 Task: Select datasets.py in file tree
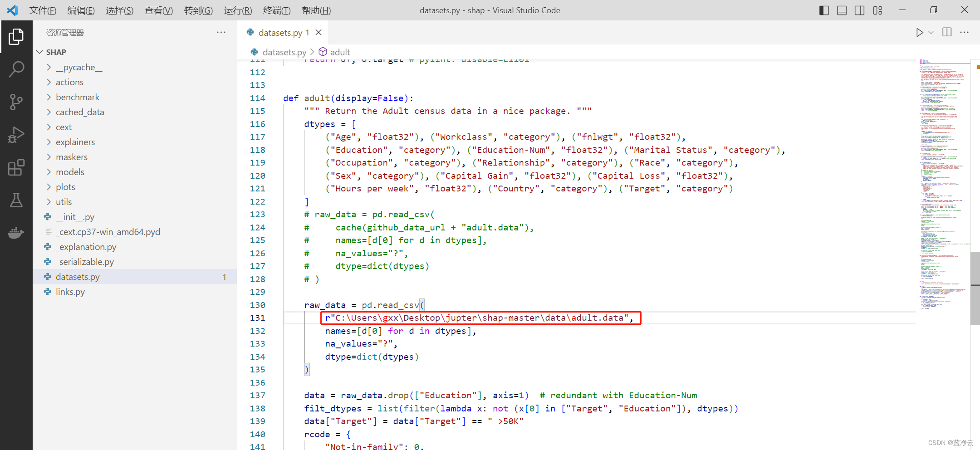click(135, 277)
